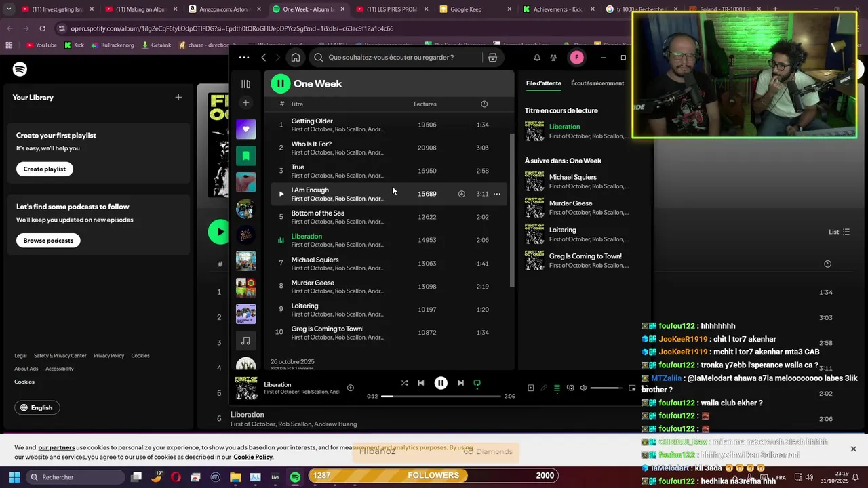Mute the volume speaker icon
868x488 pixels.
[x=583, y=388]
